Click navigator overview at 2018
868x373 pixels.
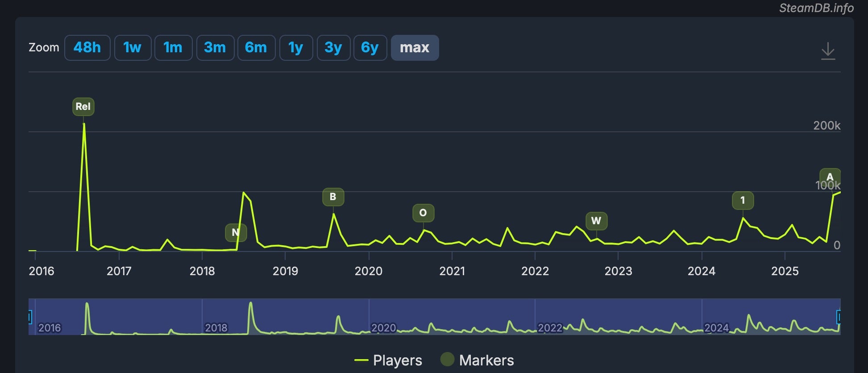click(x=216, y=328)
